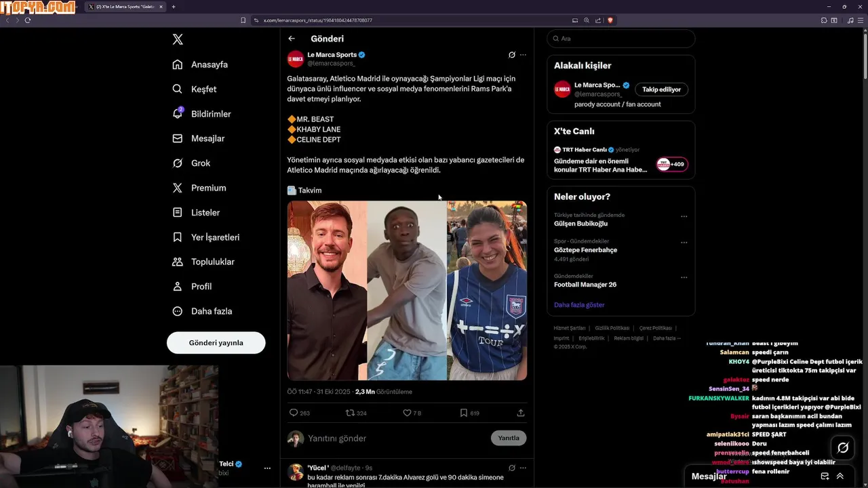Open Profil in the sidebar

192,287
